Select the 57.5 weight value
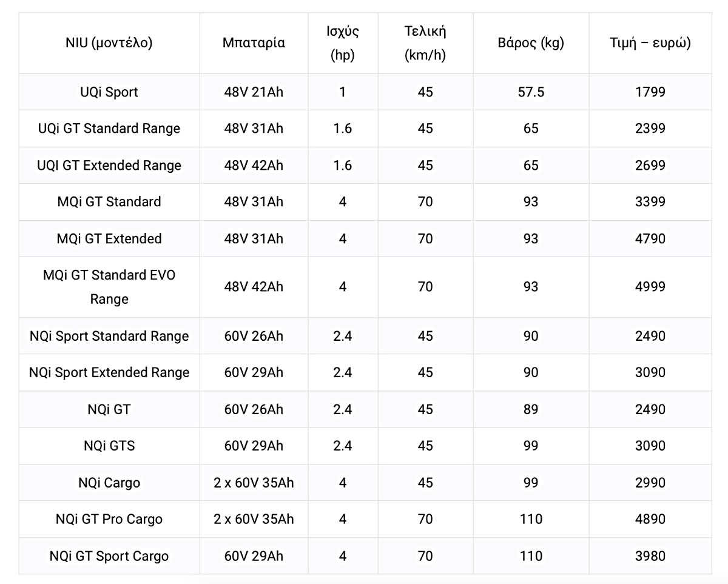 click(531, 92)
